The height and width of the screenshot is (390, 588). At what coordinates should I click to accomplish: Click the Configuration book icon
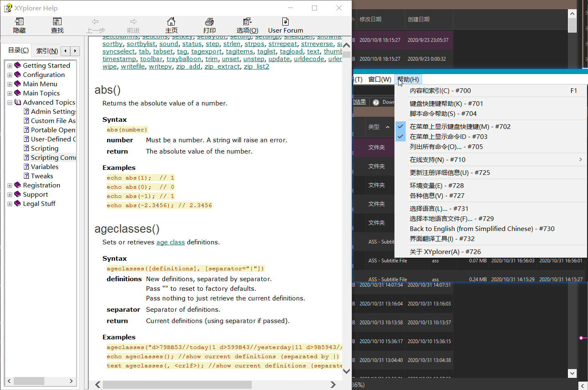click(x=18, y=74)
